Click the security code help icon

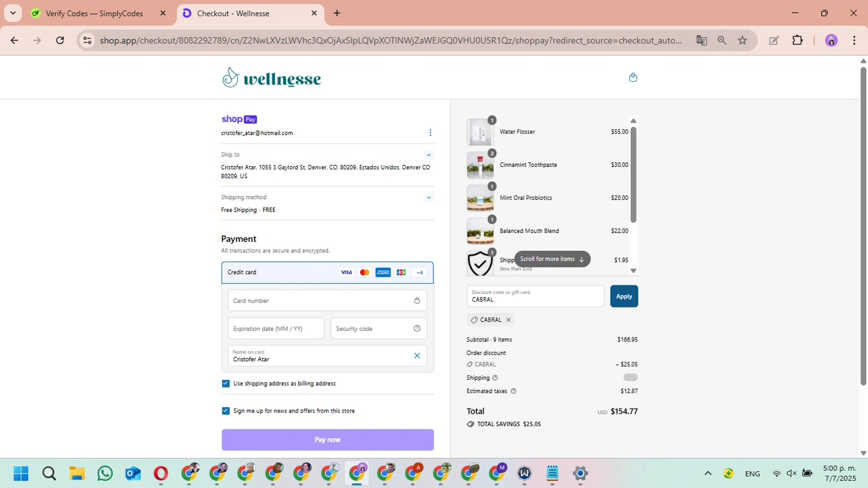pyautogui.click(x=417, y=328)
